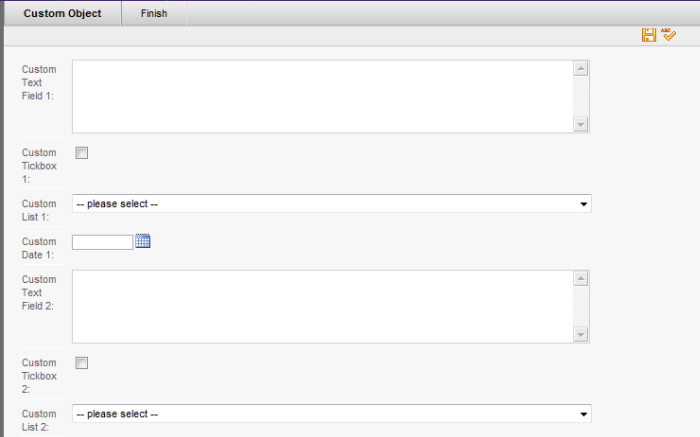
Task: Enable the Custom Tickbox 2 checkbox
Action: tap(82, 363)
